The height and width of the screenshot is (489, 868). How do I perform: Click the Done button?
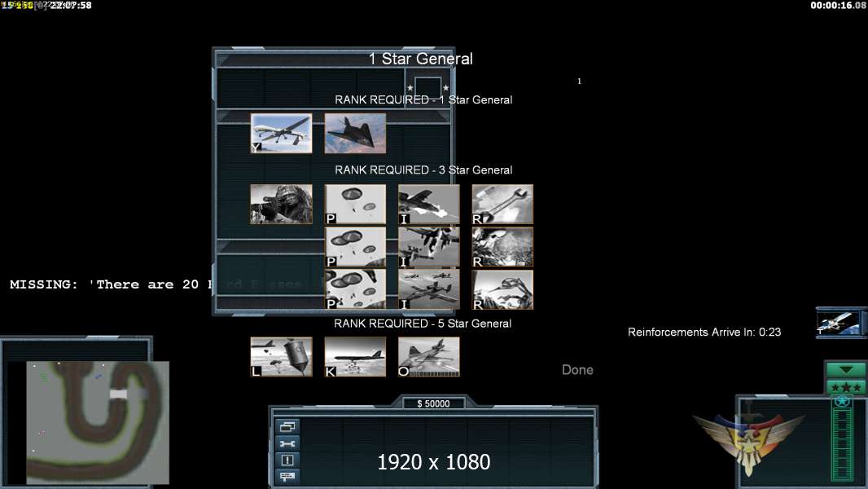pos(577,370)
